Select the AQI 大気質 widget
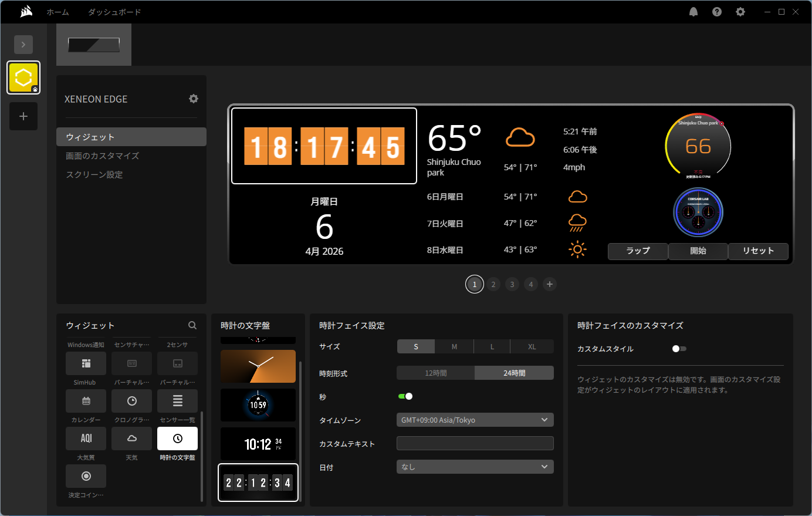This screenshot has width=812, height=516. tap(86, 439)
